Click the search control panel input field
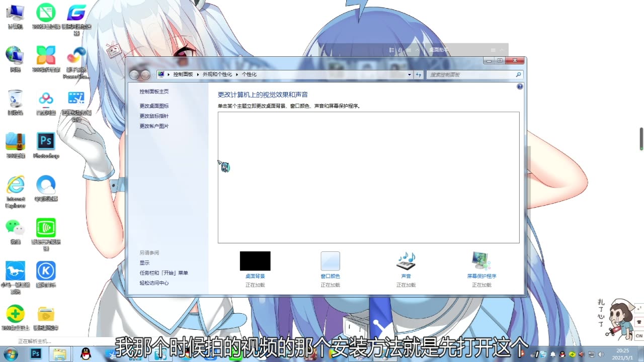This screenshot has width=644, height=362. (474, 74)
